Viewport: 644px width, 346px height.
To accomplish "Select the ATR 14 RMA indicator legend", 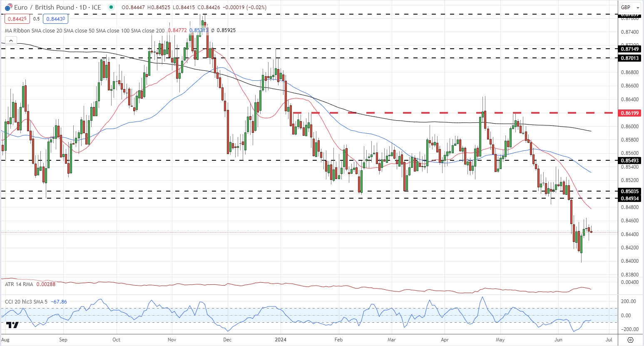I will pyautogui.click(x=20, y=284).
